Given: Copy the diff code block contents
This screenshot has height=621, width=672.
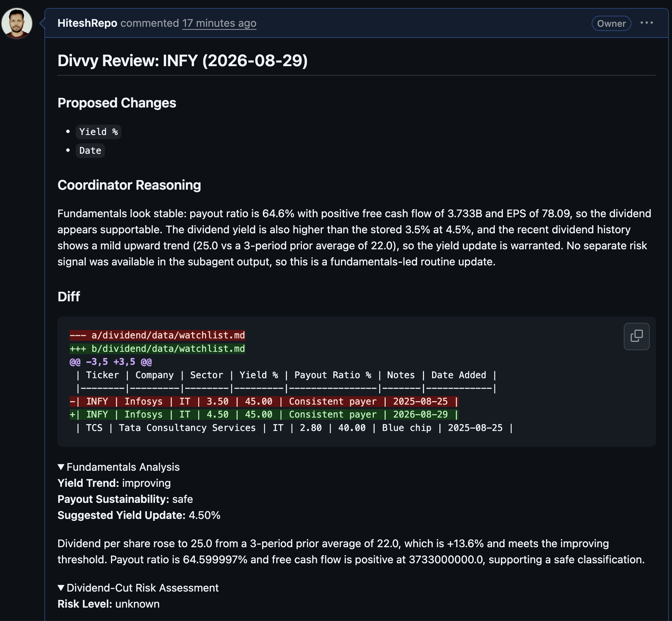Looking at the screenshot, I should (x=636, y=336).
